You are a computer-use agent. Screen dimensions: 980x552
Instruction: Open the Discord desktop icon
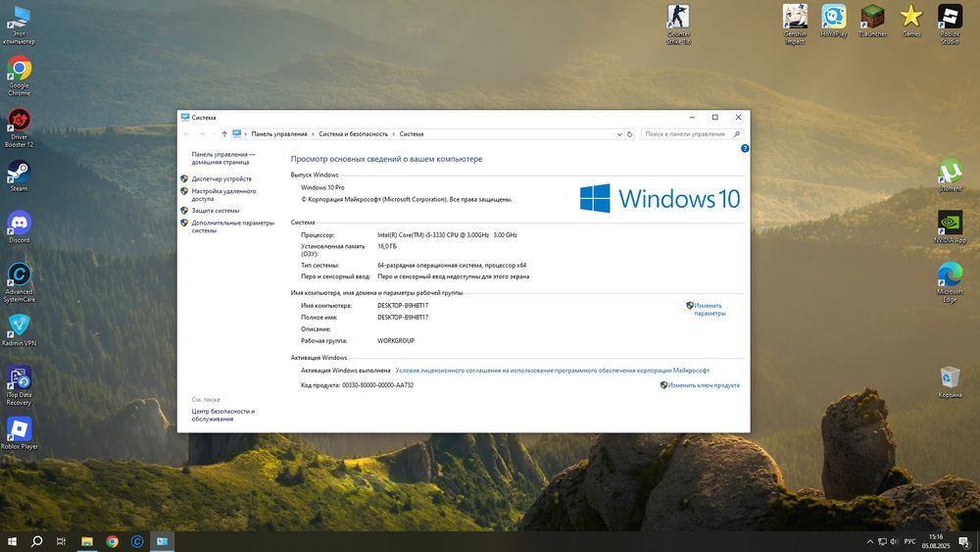tap(19, 226)
